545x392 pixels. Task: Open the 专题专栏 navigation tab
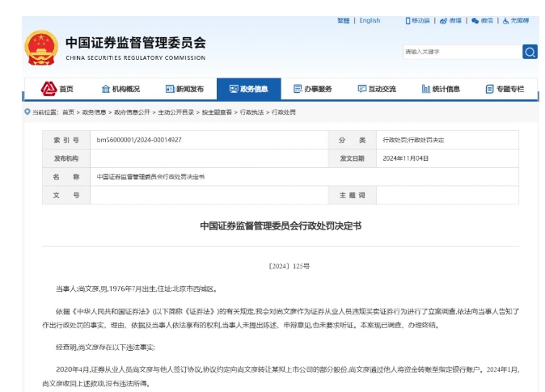coord(505,89)
